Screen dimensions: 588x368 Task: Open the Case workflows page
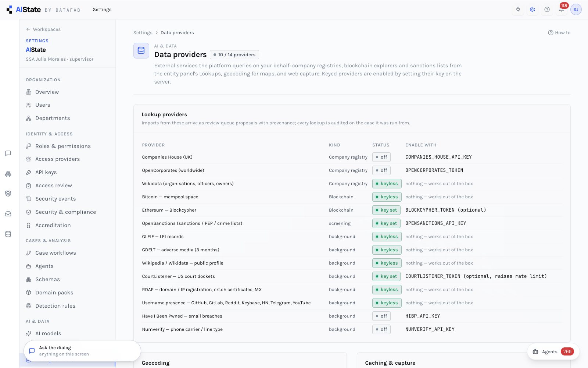[x=67, y=253]
